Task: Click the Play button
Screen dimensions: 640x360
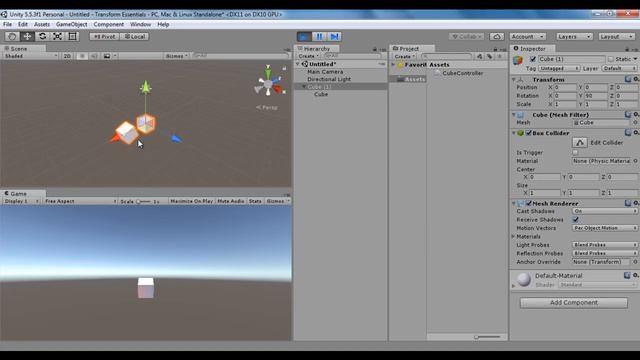Action: 304,37
